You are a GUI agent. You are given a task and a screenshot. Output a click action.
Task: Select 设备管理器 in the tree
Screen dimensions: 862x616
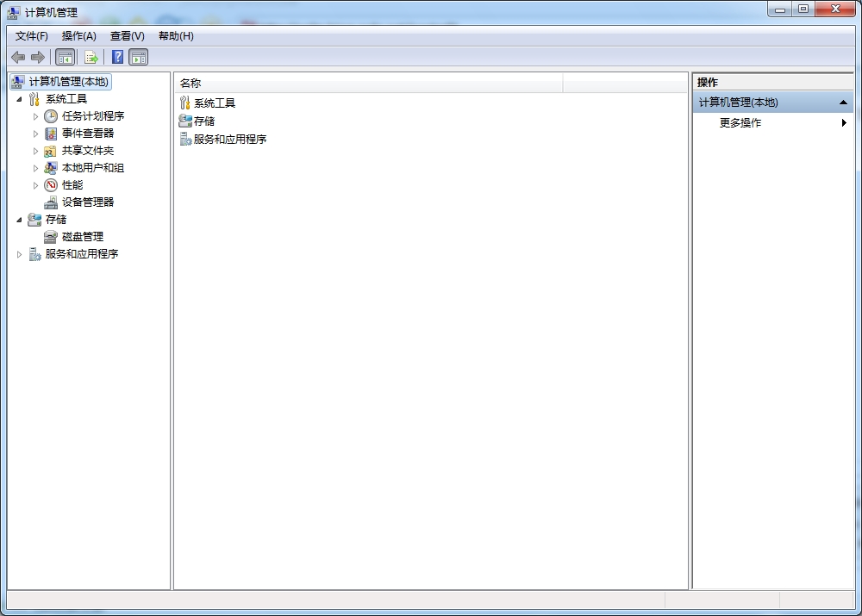tap(87, 202)
